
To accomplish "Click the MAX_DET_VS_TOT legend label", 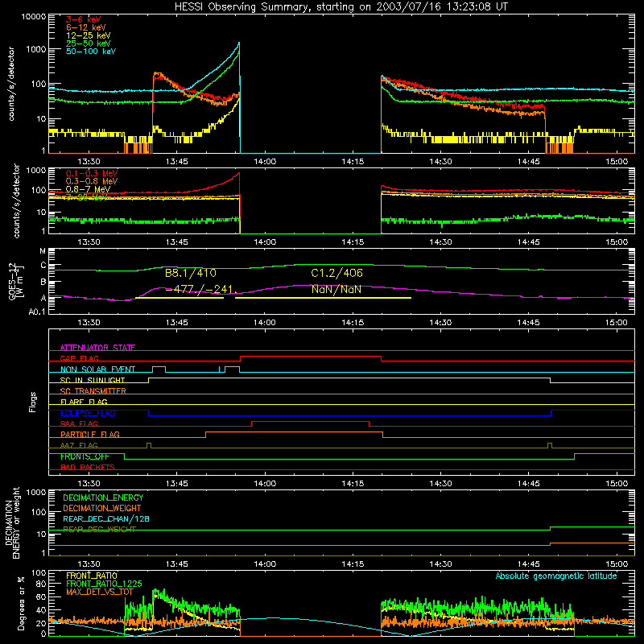I will point(100,592).
